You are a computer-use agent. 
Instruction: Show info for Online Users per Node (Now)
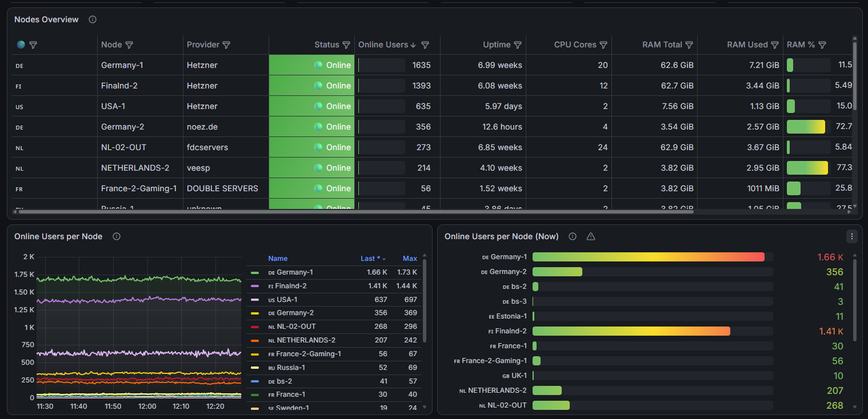pos(573,236)
